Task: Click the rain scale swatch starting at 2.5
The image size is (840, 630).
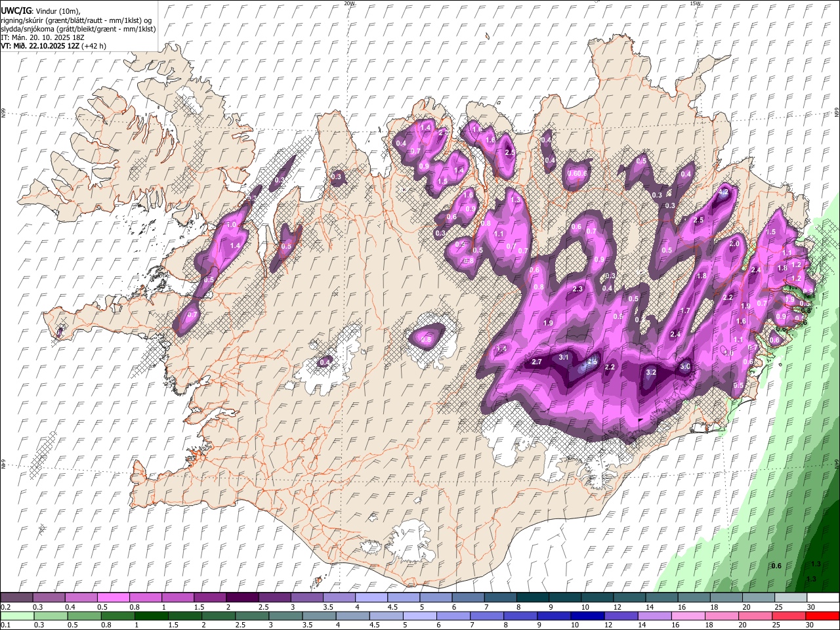Action: click(251, 616)
